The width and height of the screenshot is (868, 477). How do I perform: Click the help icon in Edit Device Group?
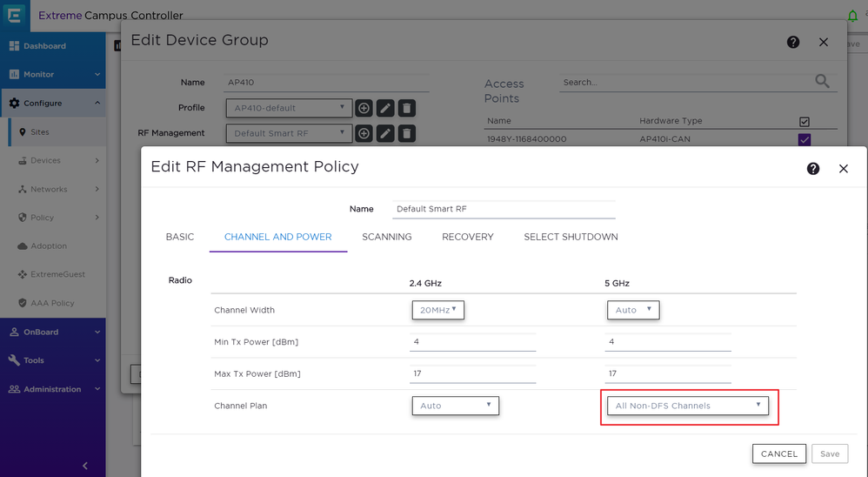[793, 42]
